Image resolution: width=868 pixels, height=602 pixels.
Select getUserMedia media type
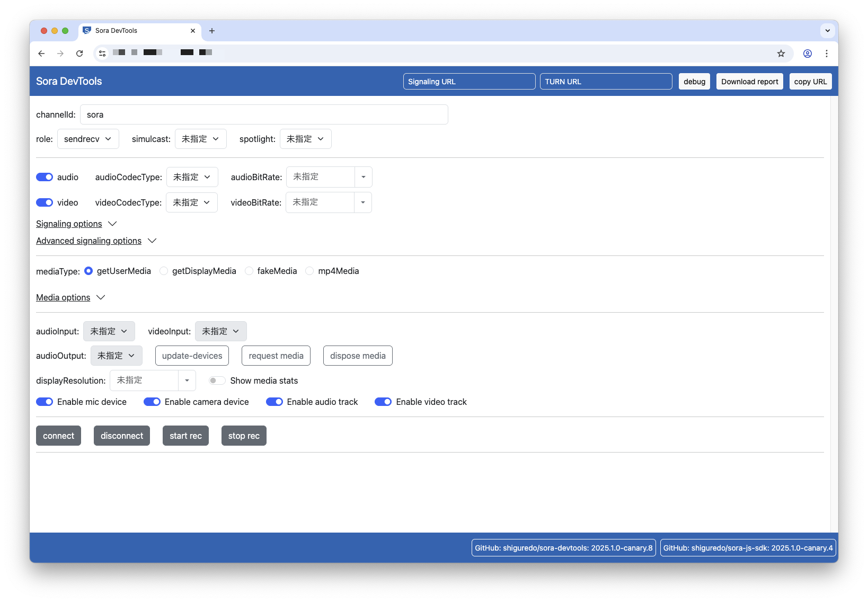pyautogui.click(x=88, y=271)
